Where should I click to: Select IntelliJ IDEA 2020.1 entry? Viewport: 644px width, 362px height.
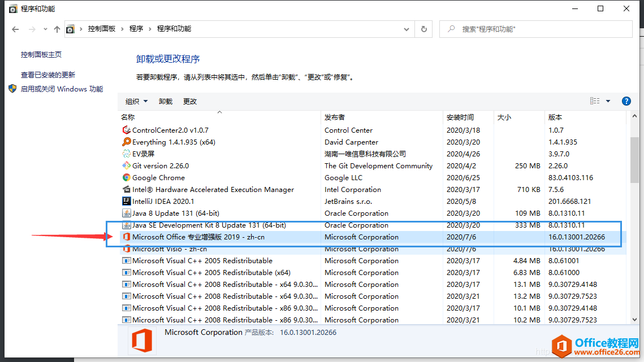(x=163, y=202)
